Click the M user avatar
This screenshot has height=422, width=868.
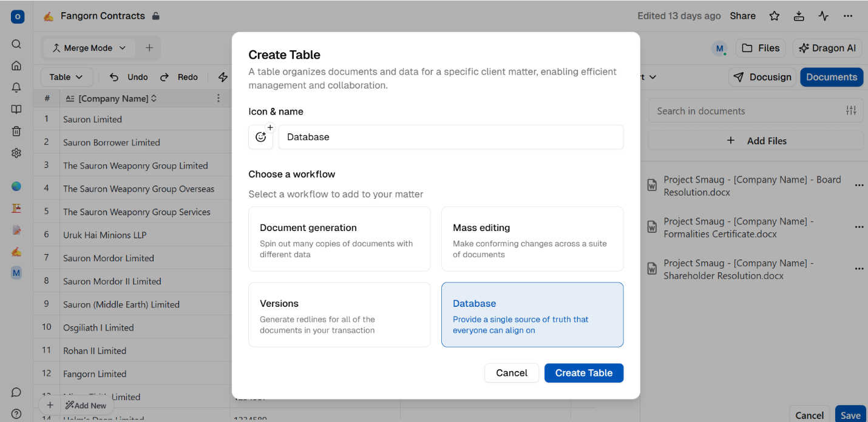pos(720,48)
